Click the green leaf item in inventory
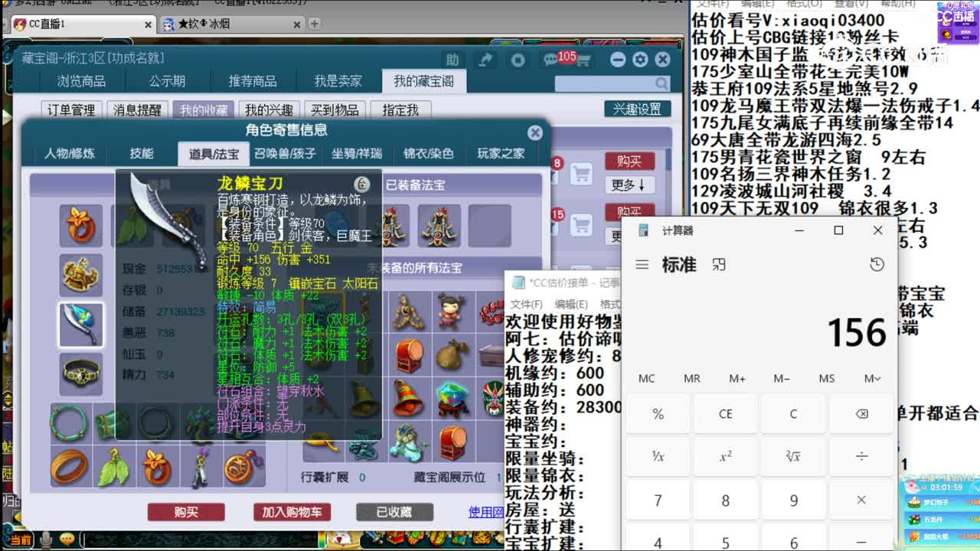The image size is (980, 551). [114, 466]
